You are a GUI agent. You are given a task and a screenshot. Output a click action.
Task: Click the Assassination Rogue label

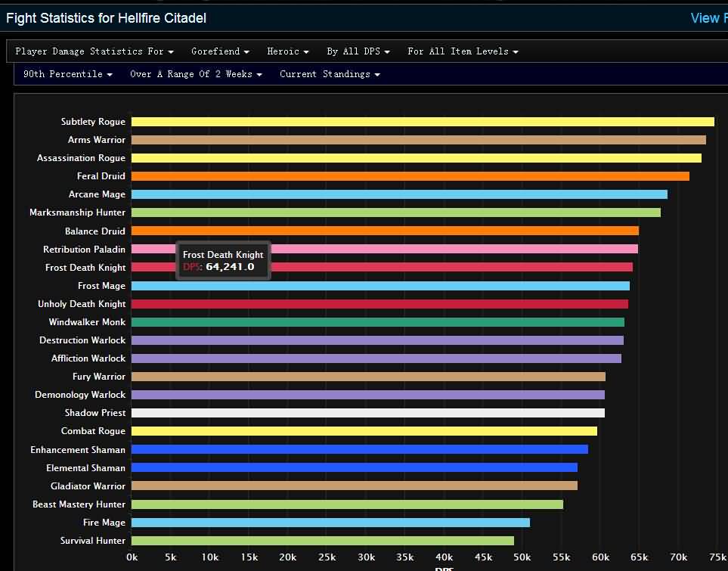click(81, 158)
